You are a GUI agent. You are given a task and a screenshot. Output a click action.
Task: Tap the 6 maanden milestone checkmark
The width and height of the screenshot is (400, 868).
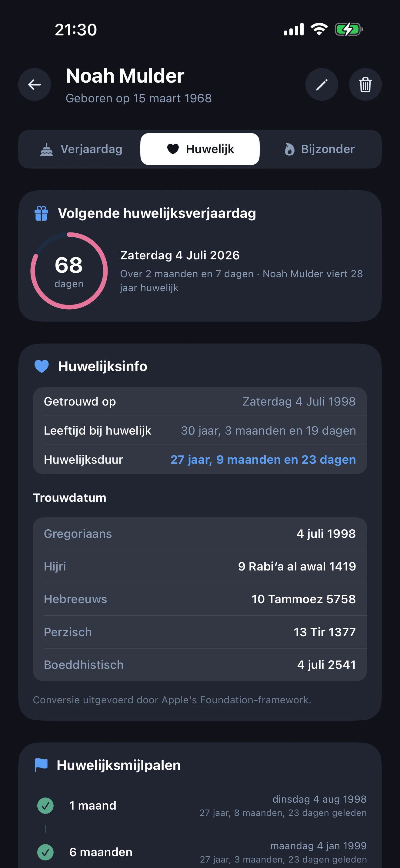[45, 852]
